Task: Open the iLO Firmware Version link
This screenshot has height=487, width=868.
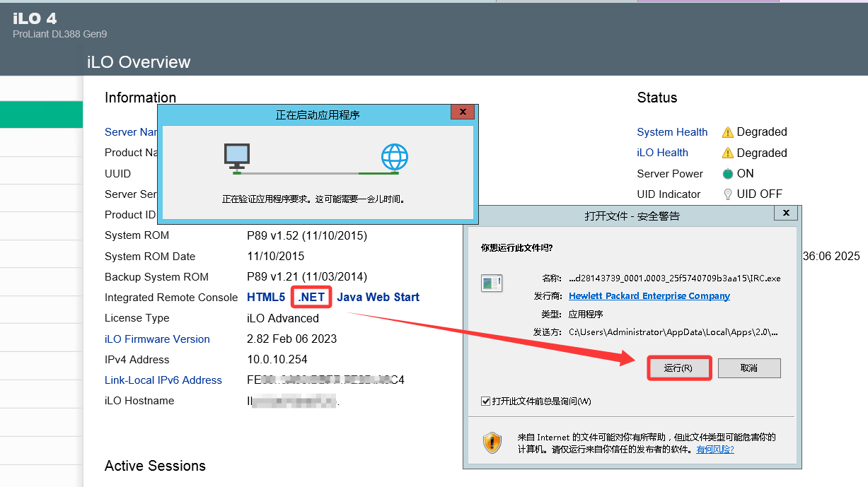Action: (x=157, y=339)
